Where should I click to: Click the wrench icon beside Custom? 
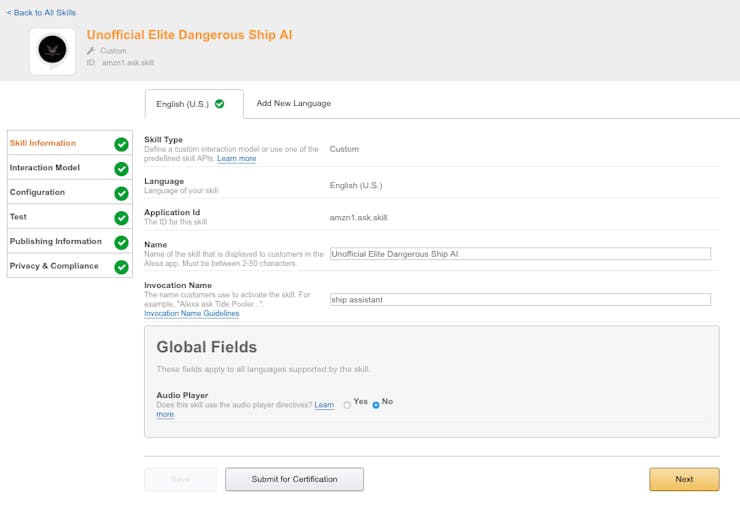pos(91,51)
